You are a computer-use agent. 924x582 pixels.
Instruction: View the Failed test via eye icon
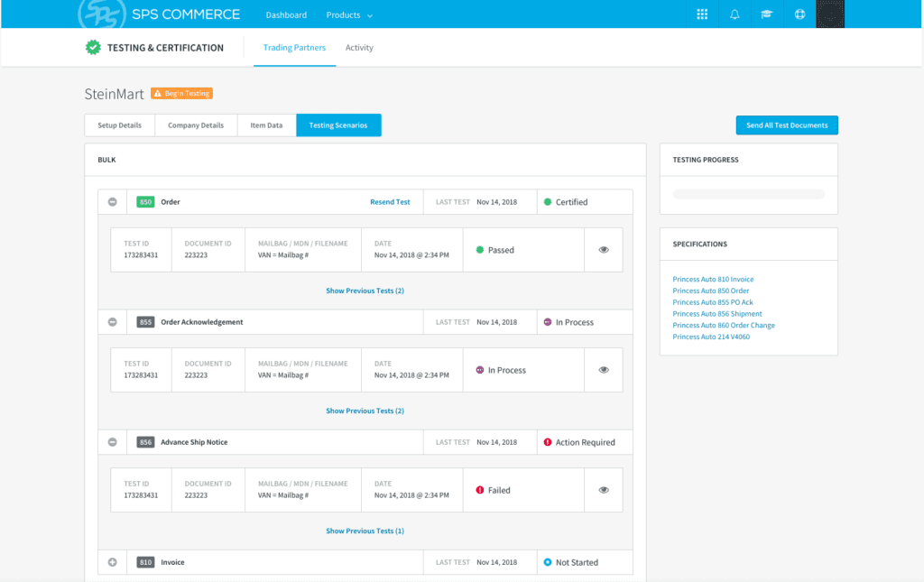tap(604, 490)
